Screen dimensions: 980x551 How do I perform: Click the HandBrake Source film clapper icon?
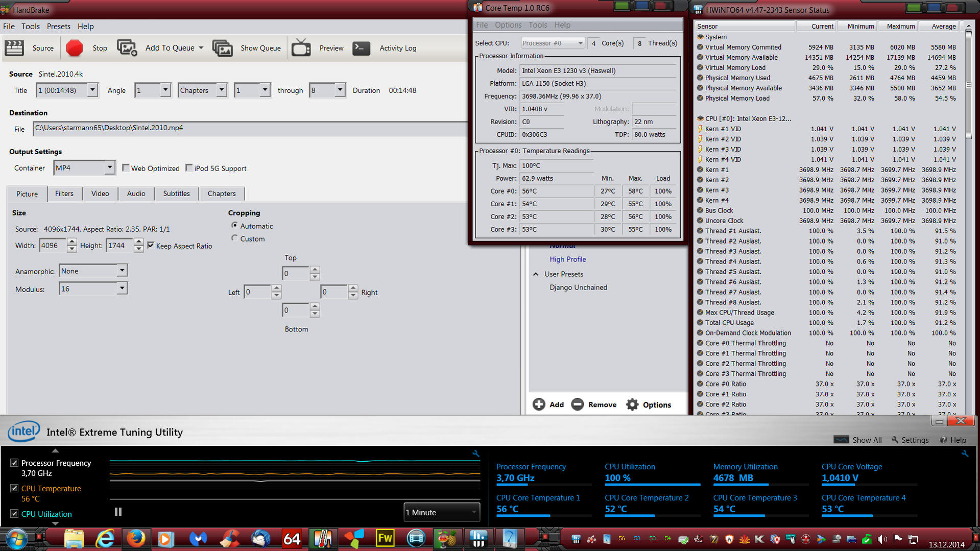click(x=14, y=48)
